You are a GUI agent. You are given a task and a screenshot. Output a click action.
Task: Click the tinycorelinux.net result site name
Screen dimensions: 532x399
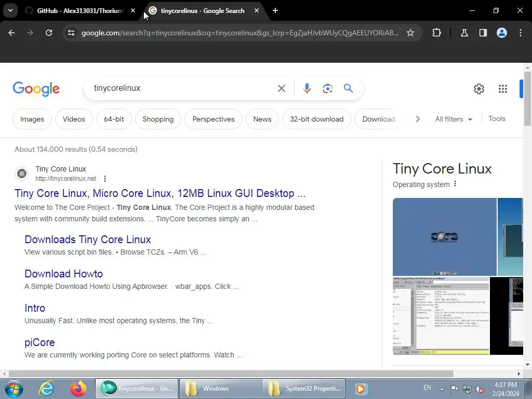point(61,169)
